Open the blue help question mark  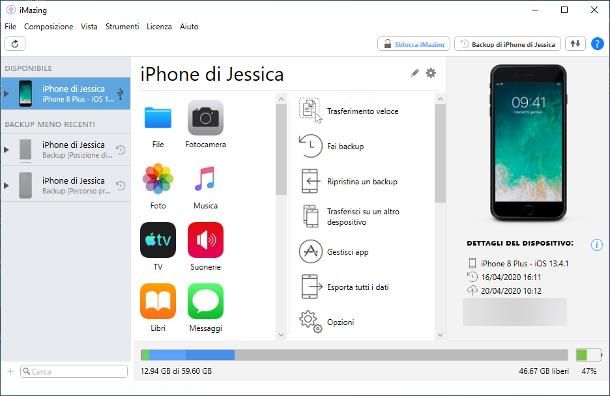[x=597, y=44]
